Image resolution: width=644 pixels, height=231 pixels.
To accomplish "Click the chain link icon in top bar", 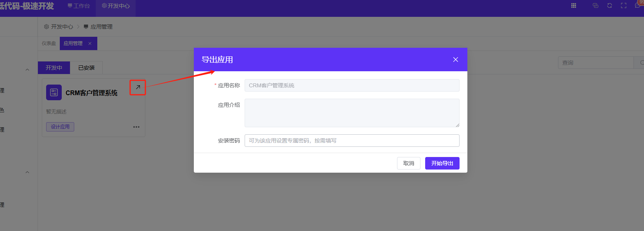I will (596, 5).
